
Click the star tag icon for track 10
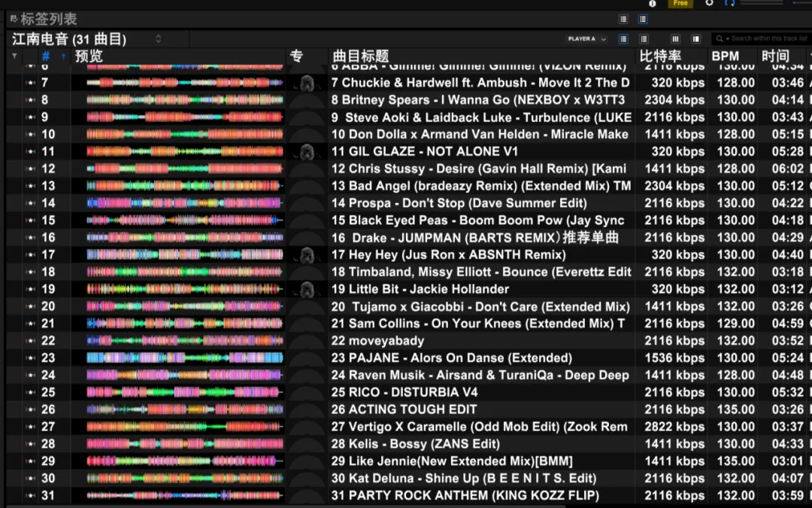pyautogui.click(x=31, y=134)
